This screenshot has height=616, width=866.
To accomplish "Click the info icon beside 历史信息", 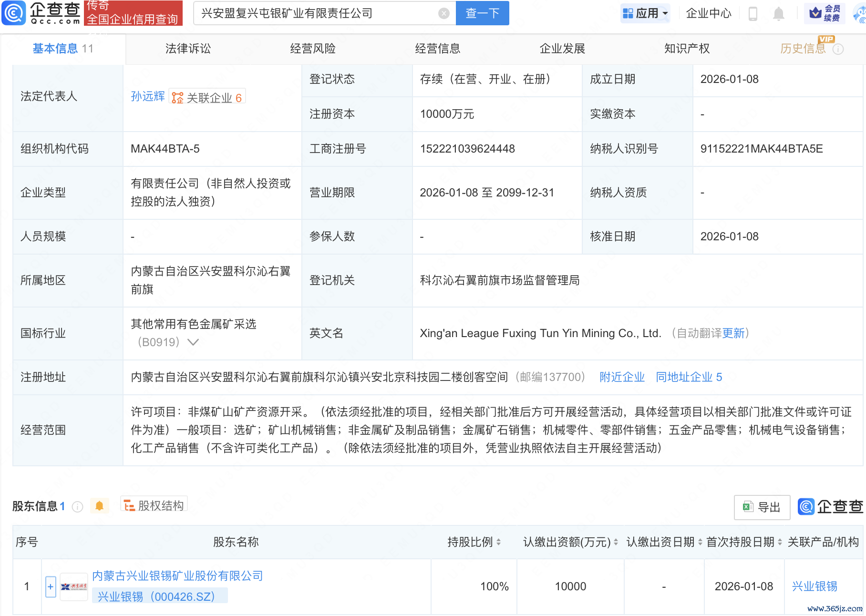I will point(838,49).
